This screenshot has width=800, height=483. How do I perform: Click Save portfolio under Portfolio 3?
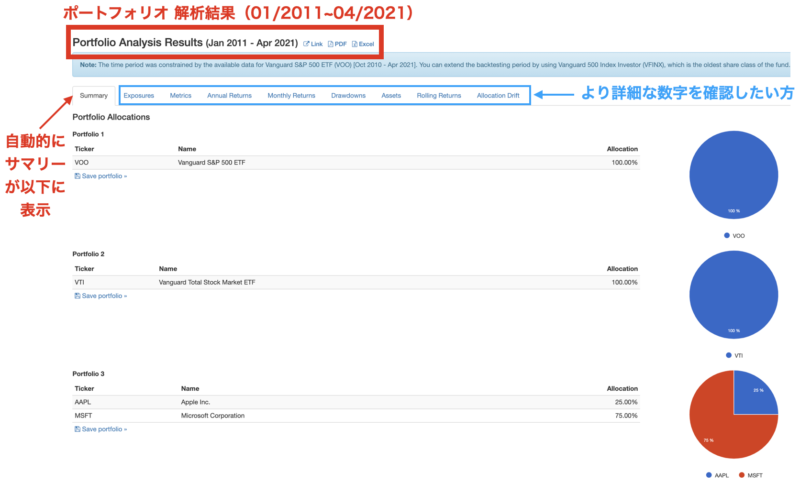(101, 429)
